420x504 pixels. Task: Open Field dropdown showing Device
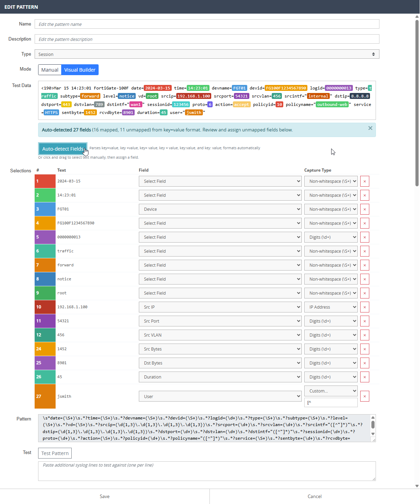pos(220,209)
